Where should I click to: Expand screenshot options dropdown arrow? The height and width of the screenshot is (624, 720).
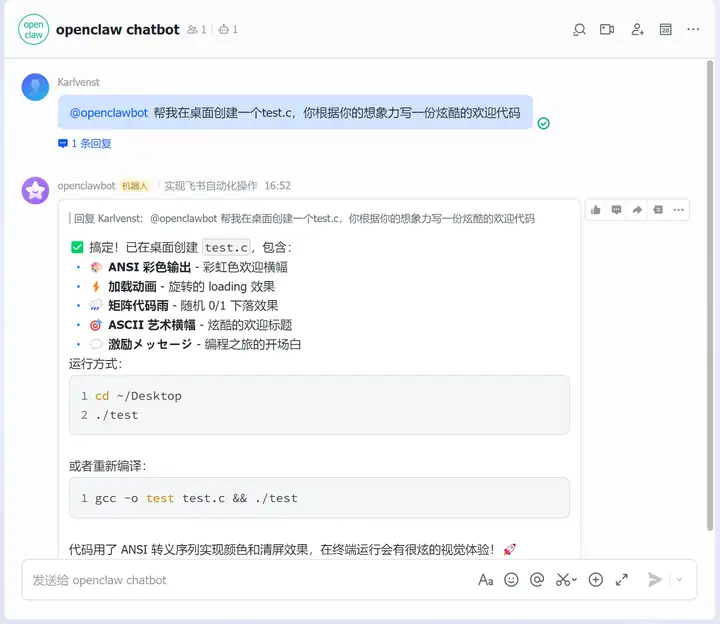point(574,580)
